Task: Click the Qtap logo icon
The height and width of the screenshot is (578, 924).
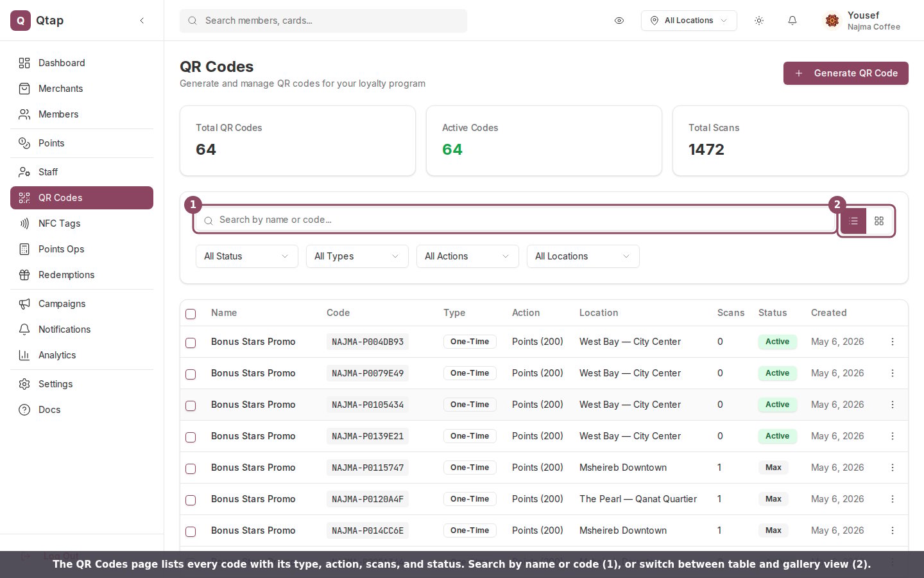Action: (21, 21)
